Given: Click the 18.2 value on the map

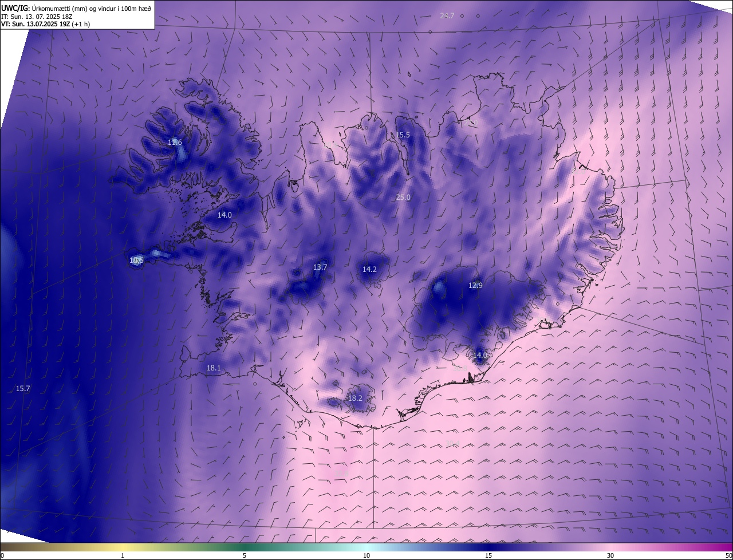Looking at the screenshot, I should 355,398.
